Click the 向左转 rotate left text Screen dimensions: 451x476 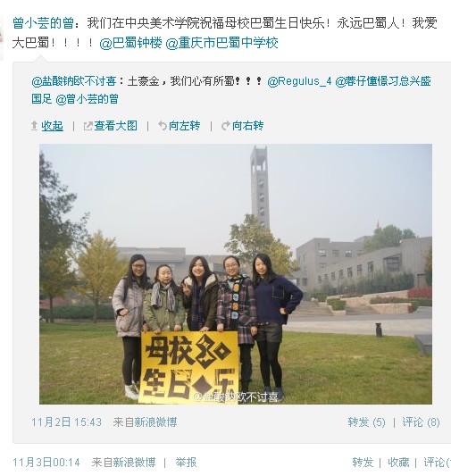(x=184, y=126)
